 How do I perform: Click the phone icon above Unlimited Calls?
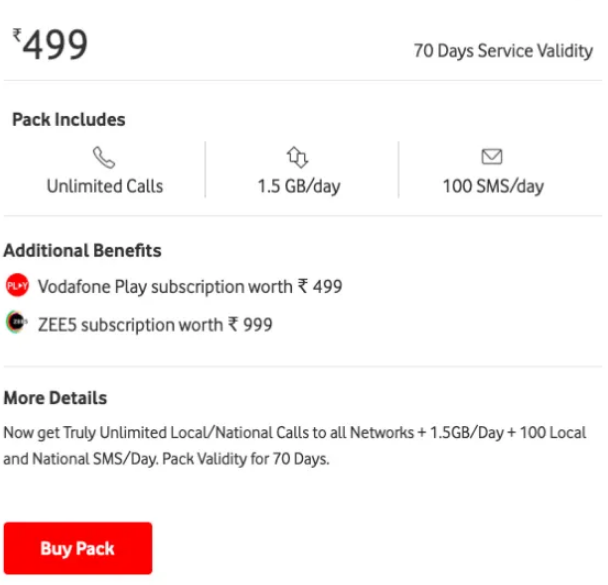click(104, 158)
